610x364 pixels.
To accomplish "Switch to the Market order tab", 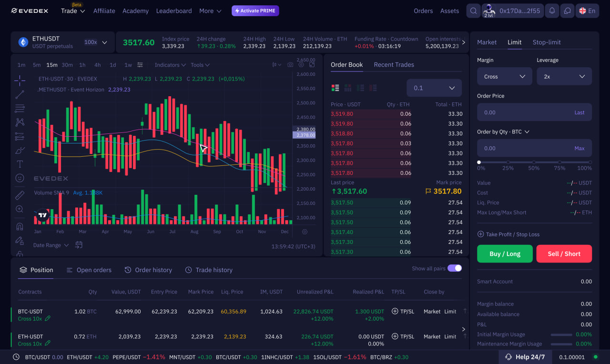I will pyautogui.click(x=487, y=42).
